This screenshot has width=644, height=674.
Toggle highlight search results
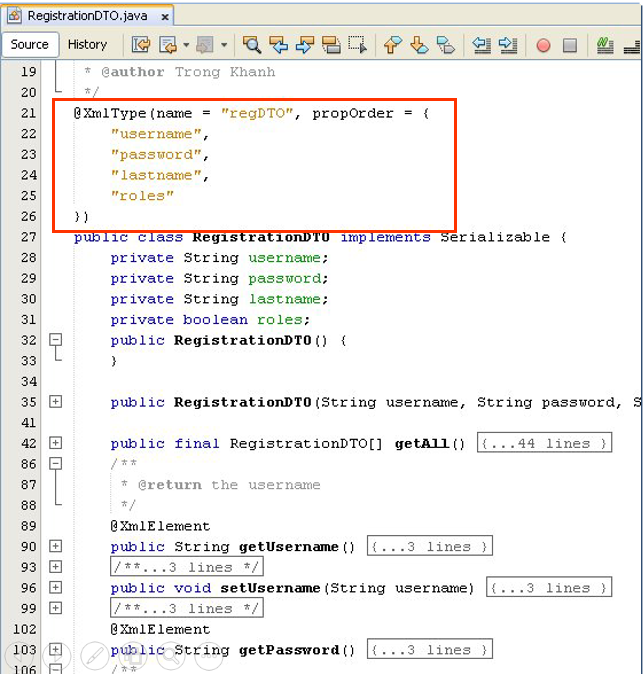[x=331, y=45]
